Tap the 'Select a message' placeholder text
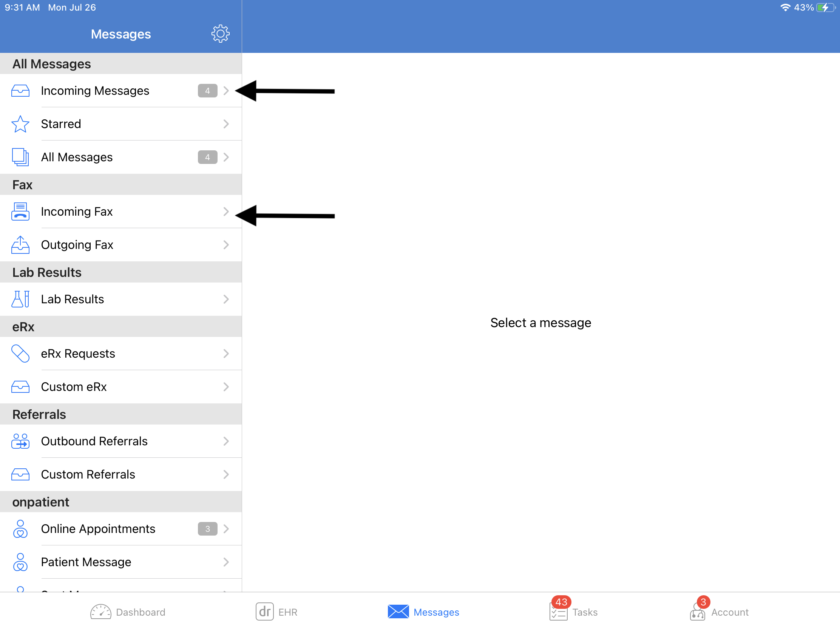The height and width of the screenshot is (630, 840). click(x=540, y=323)
